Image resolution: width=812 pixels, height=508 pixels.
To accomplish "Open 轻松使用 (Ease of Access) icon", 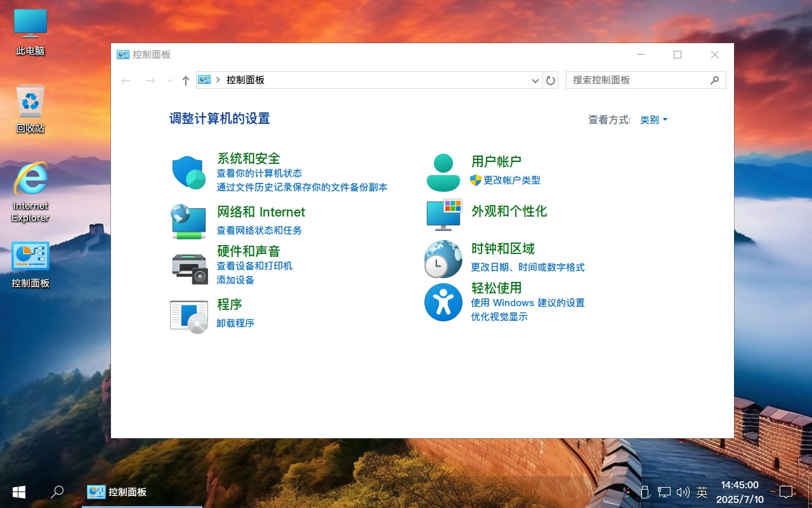I will (x=443, y=302).
